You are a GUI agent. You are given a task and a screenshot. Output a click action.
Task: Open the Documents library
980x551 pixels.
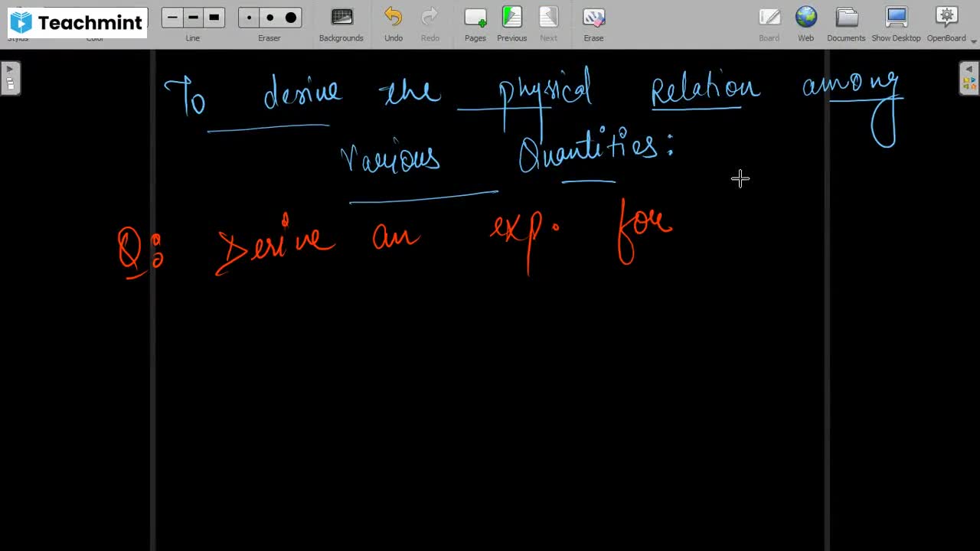pos(846,18)
